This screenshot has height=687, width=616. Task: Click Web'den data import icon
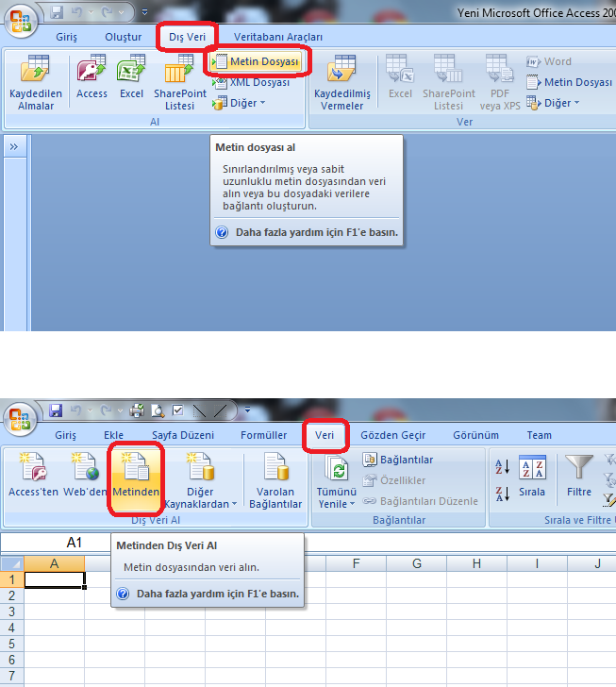86,475
